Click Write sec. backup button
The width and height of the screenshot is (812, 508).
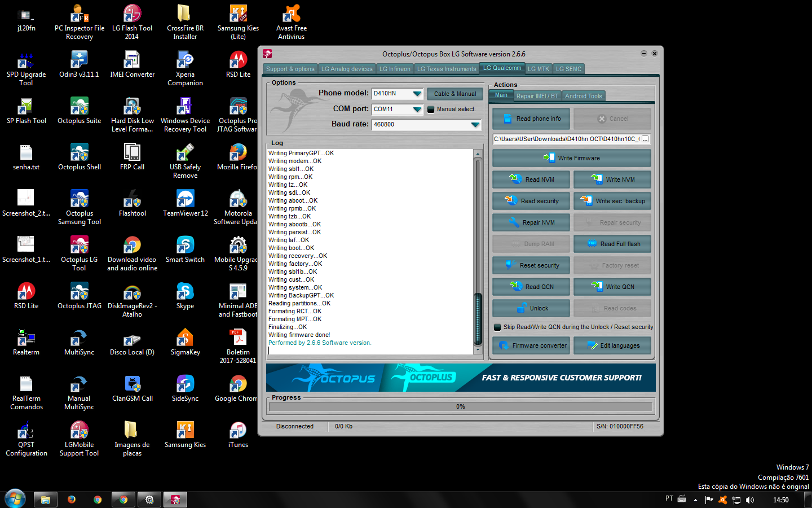612,201
